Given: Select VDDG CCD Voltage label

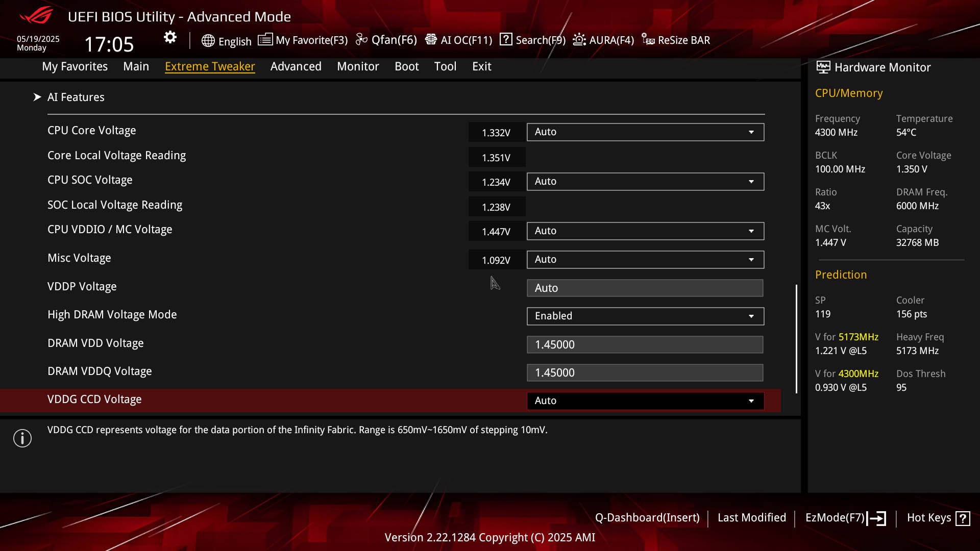Looking at the screenshot, I should tap(94, 399).
